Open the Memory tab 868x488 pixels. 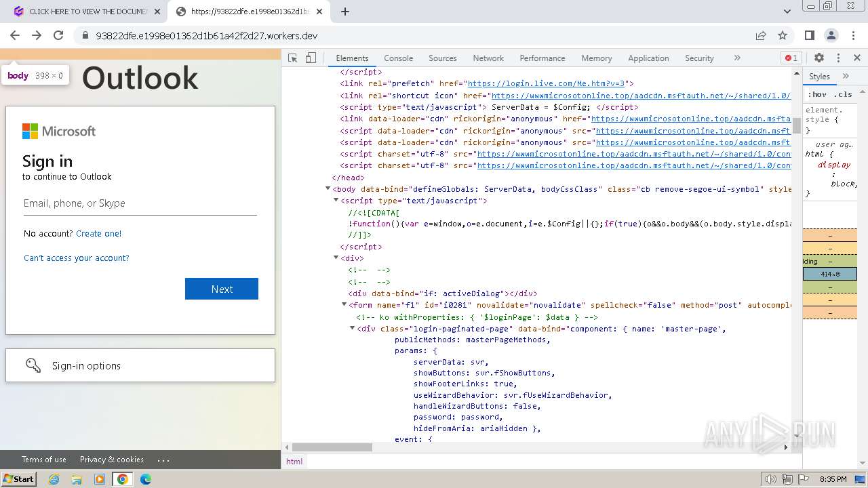(x=597, y=58)
